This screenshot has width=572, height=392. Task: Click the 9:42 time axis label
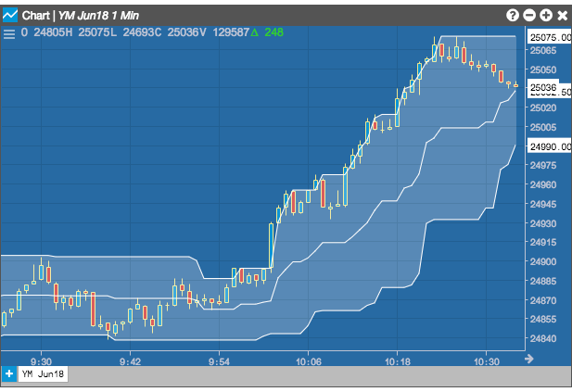tap(130, 361)
